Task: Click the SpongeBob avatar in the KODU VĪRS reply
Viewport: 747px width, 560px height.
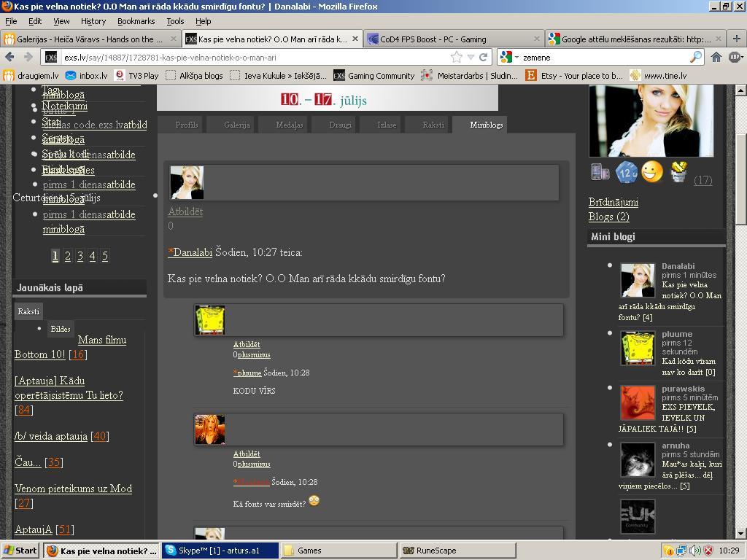Action: point(209,320)
